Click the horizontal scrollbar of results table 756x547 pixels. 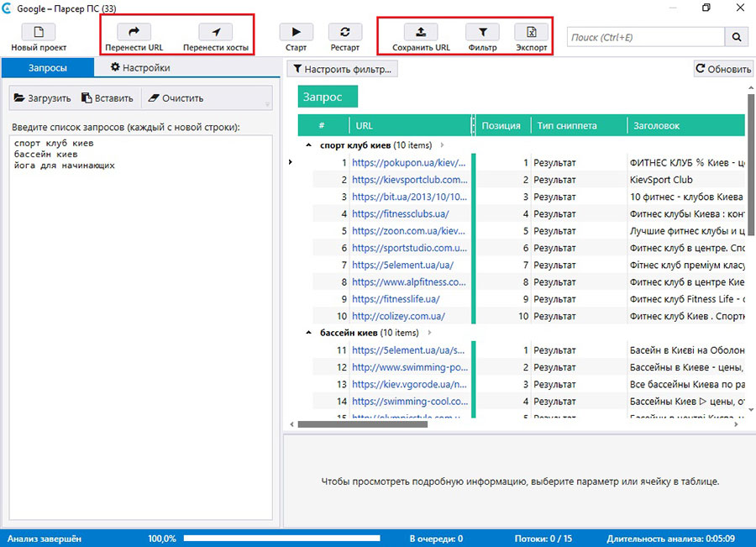pos(363,424)
